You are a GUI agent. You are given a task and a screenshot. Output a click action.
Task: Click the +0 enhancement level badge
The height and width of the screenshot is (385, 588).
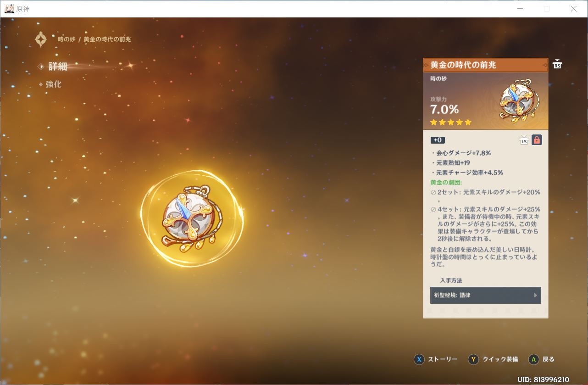(438, 140)
